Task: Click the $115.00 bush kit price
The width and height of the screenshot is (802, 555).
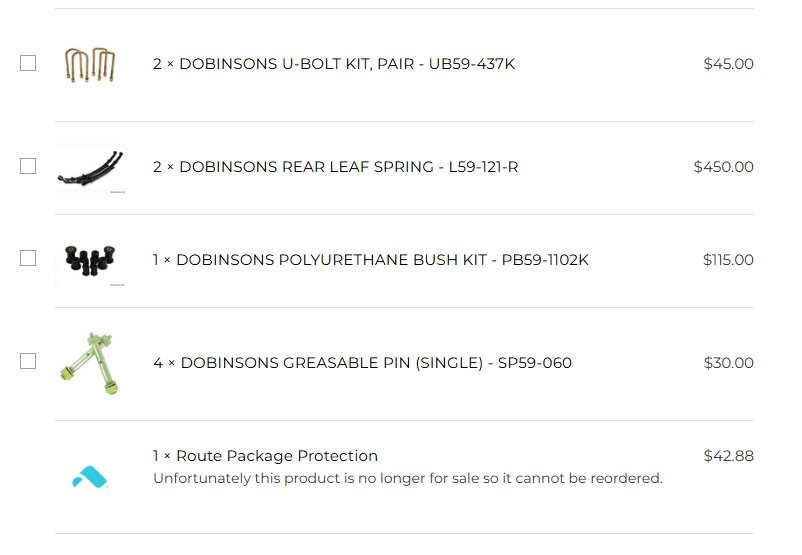Action: tap(728, 260)
